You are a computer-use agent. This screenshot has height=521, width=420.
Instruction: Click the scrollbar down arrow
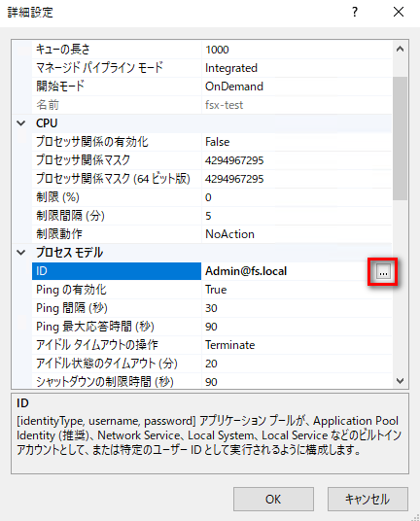point(400,380)
